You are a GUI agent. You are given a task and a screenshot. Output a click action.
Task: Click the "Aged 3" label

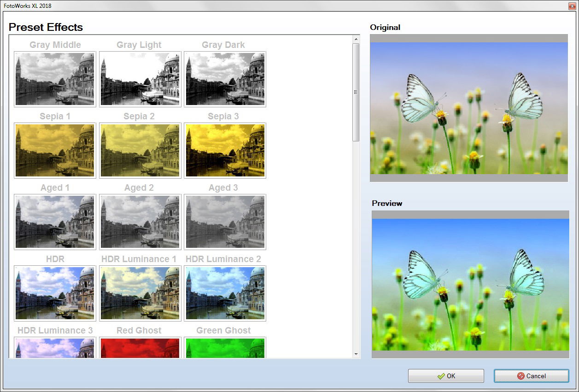coord(223,187)
